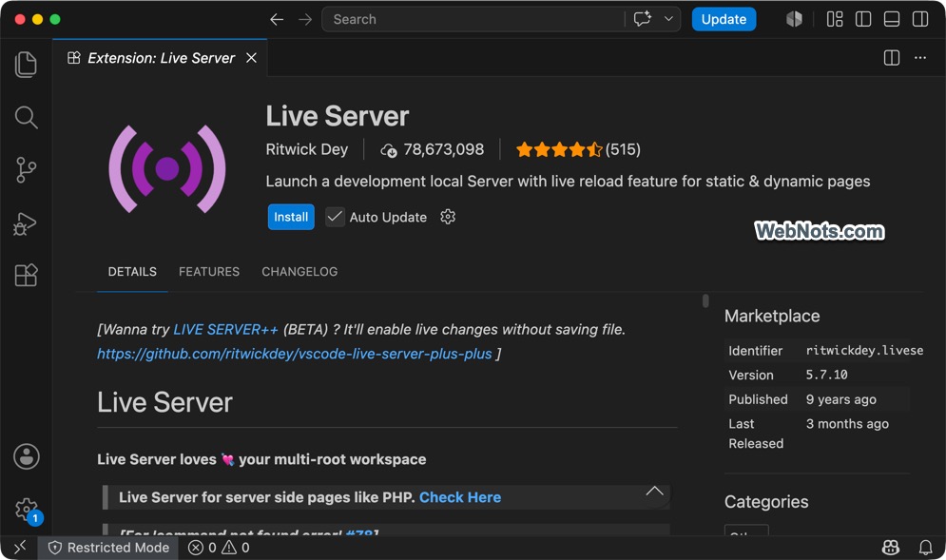Toggle the secondary side bar
Image resolution: width=946 pixels, height=560 pixels.
point(920,19)
